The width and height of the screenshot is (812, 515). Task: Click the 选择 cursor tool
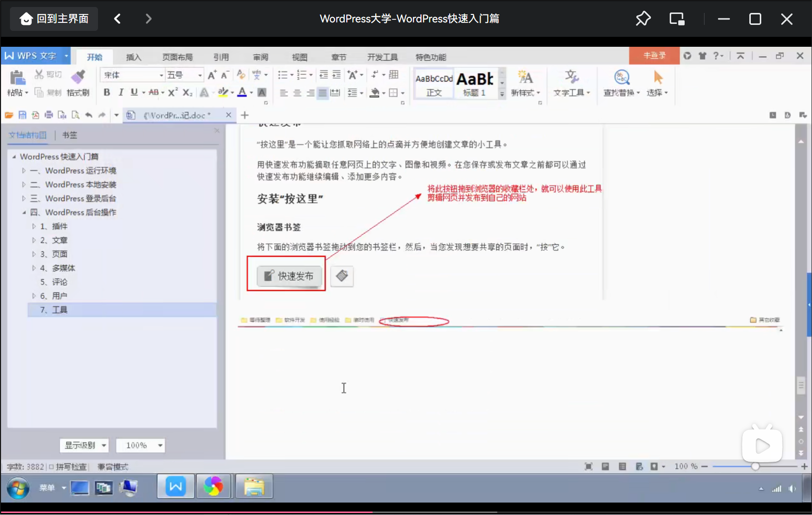(x=658, y=78)
